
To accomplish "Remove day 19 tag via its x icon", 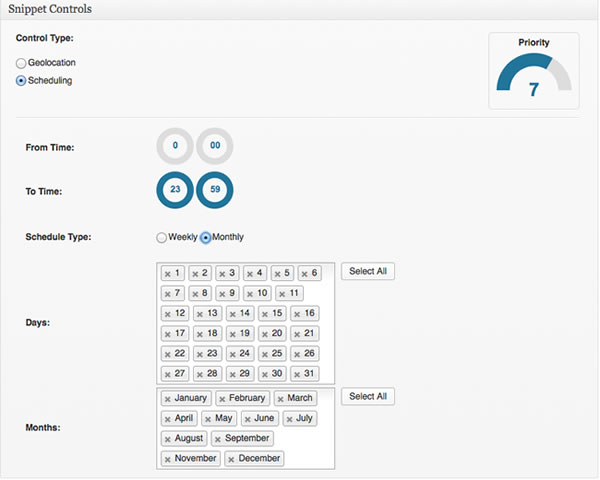I will [233, 334].
